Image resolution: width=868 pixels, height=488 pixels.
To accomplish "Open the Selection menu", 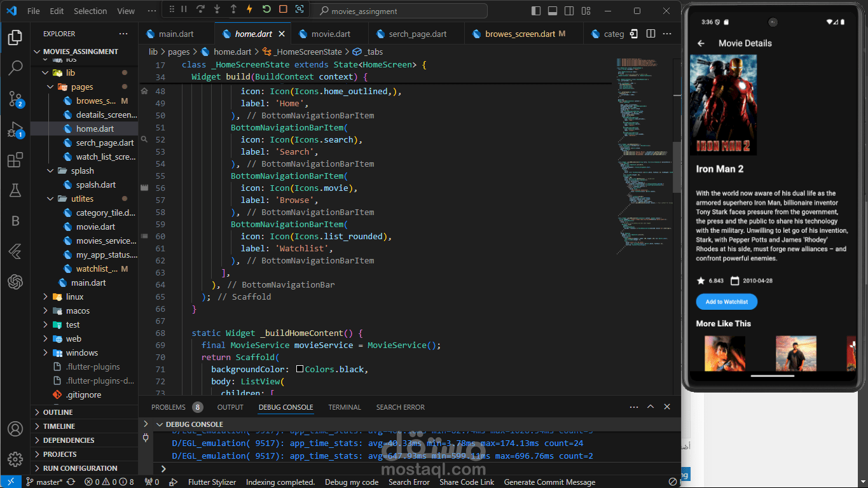I will coord(90,11).
